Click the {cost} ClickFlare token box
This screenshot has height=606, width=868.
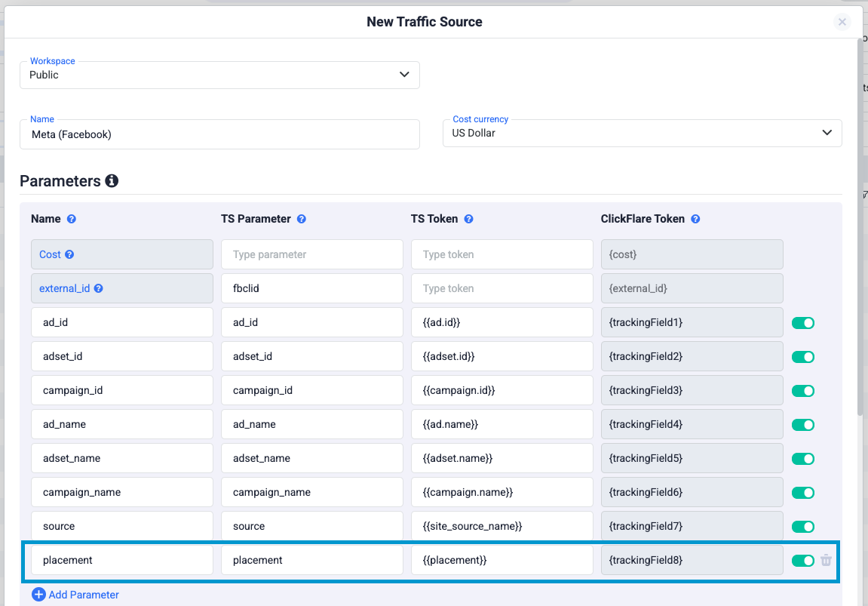[x=692, y=254]
